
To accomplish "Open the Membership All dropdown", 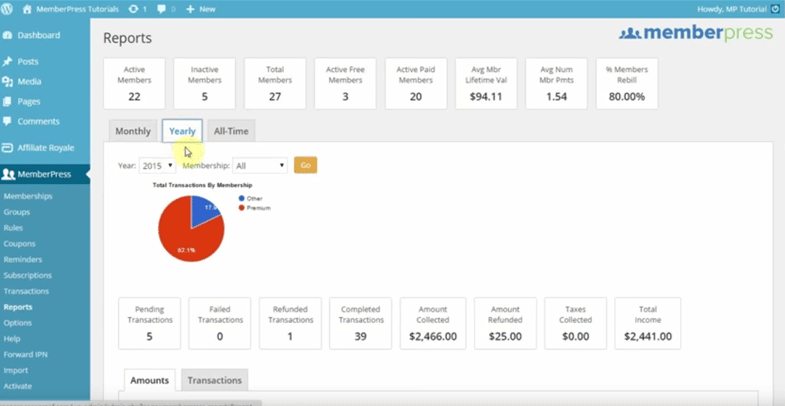I will tap(260, 166).
